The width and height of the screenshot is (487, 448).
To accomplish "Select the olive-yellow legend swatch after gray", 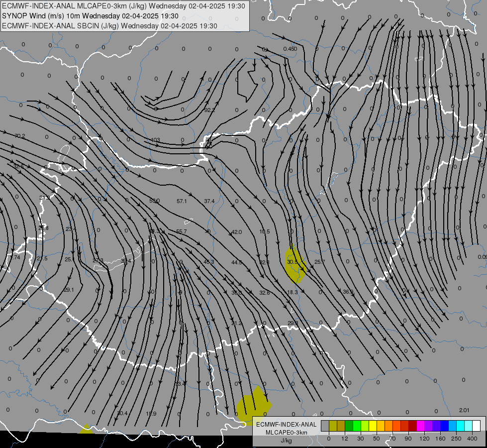I will (x=333, y=426).
